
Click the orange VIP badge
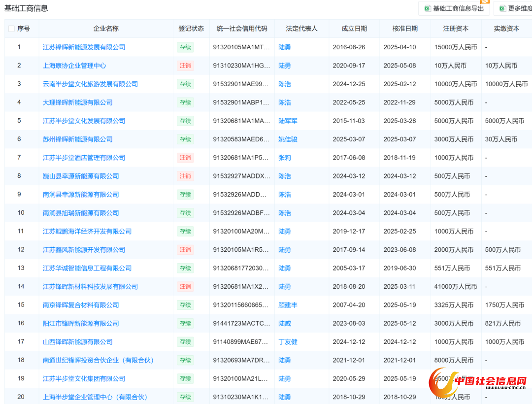click(485, 1)
